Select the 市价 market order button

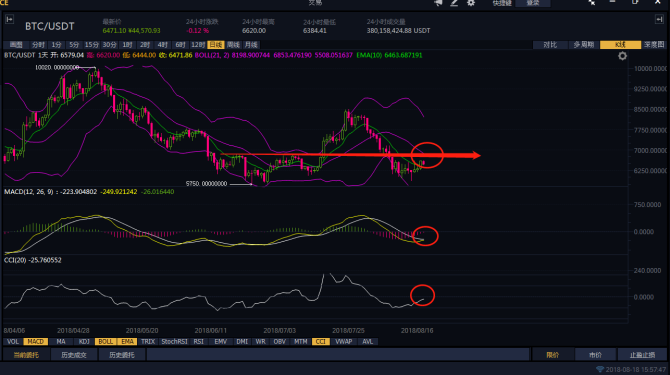[595, 355]
